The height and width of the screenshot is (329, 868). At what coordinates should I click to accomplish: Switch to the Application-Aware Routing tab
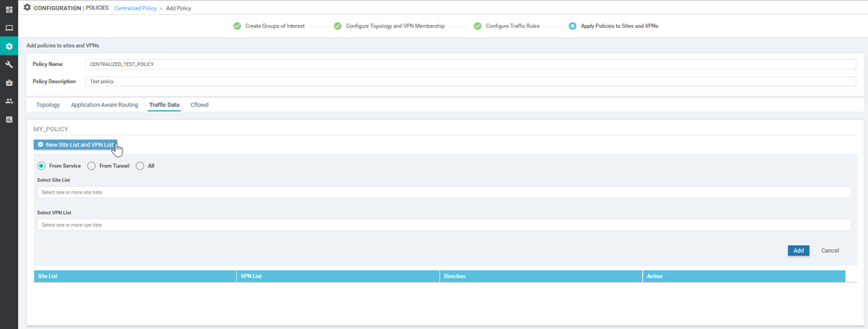click(104, 104)
